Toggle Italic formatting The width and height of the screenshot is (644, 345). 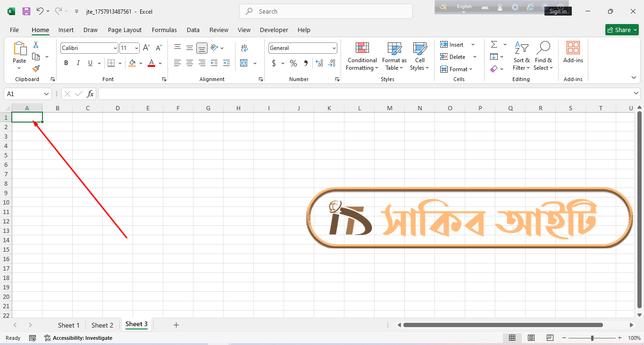click(78, 63)
